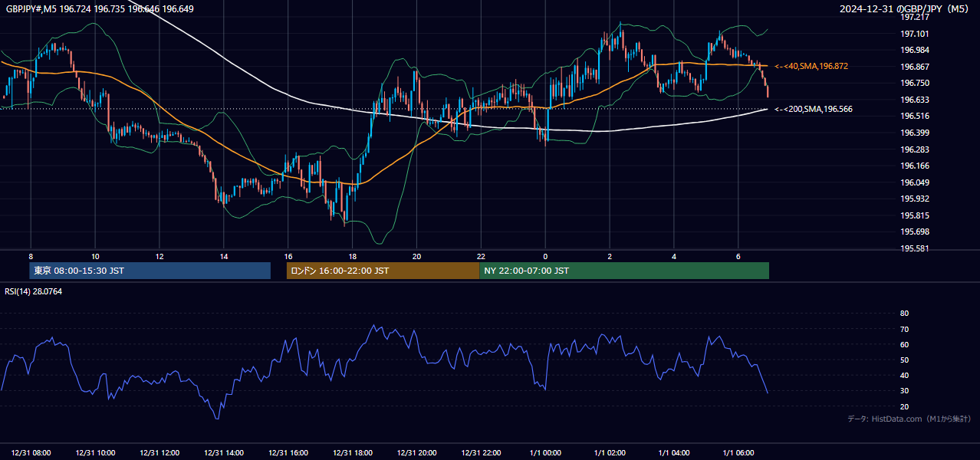Click the 東京 08:00-15:30 JST session bar

tap(150, 271)
